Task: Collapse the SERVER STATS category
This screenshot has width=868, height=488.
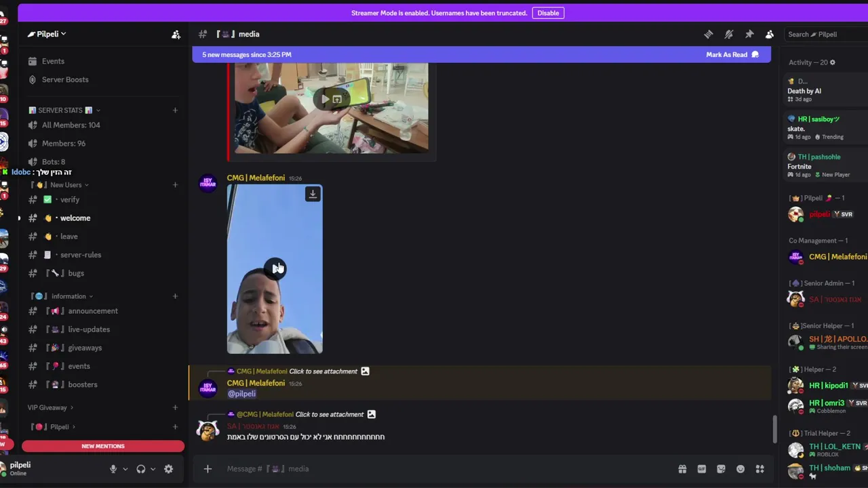Action: [64, 110]
